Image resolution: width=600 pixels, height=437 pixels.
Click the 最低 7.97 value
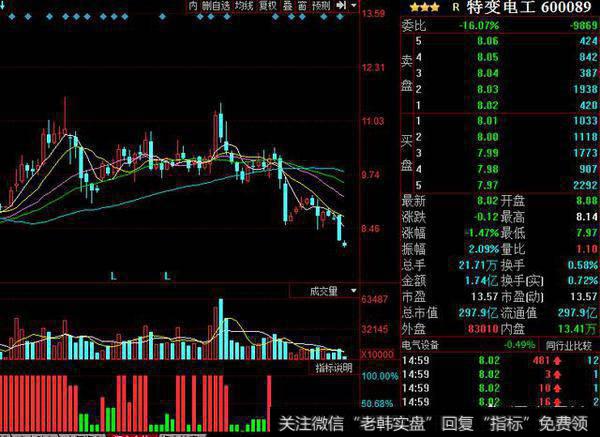point(587,233)
